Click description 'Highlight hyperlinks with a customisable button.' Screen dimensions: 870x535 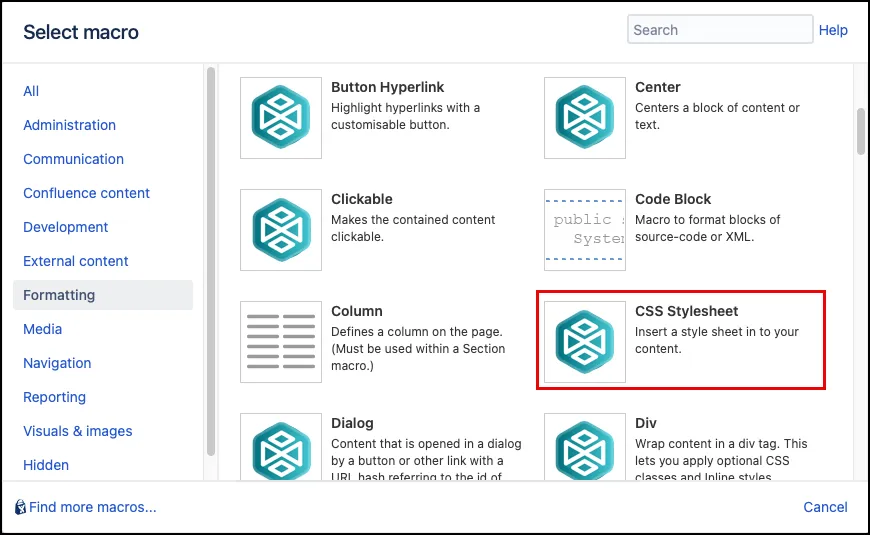pyautogui.click(x=406, y=116)
